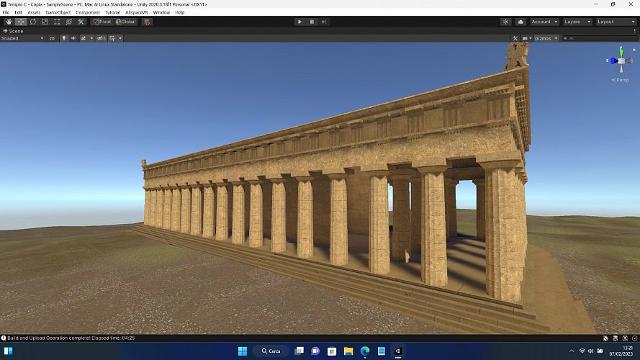
Task: Toggle the scene gizmo rotation lock
Action: (634, 50)
